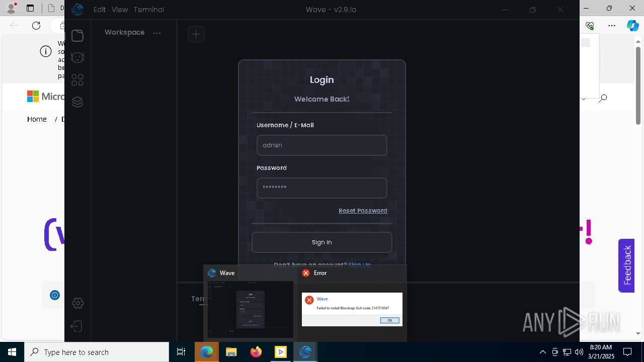Viewport: 644px width, 362px height.
Task: Open Edge Settings and more menu
Action: (612, 26)
